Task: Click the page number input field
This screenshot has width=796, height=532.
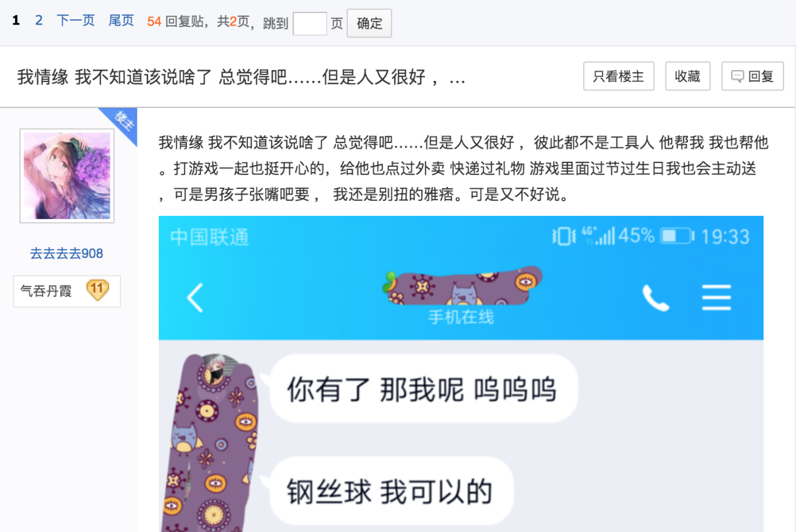Action: pos(309,24)
